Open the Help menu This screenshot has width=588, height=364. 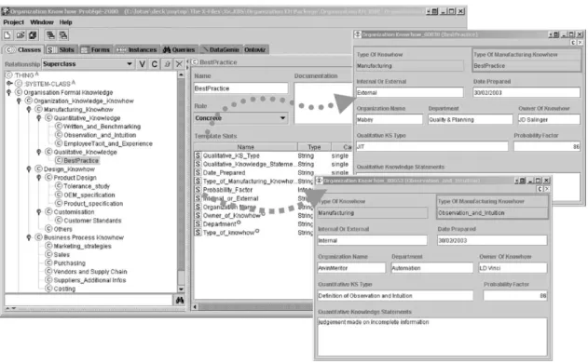pos(65,22)
